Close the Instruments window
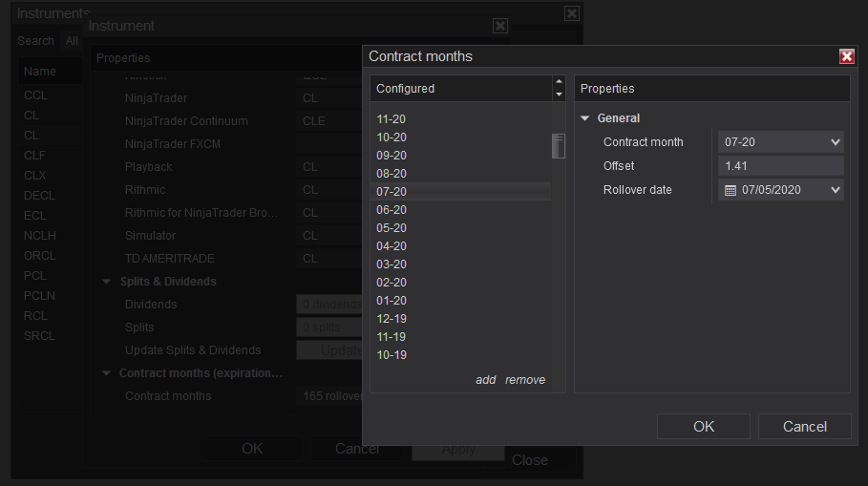The image size is (868, 486). pyautogui.click(x=571, y=13)
